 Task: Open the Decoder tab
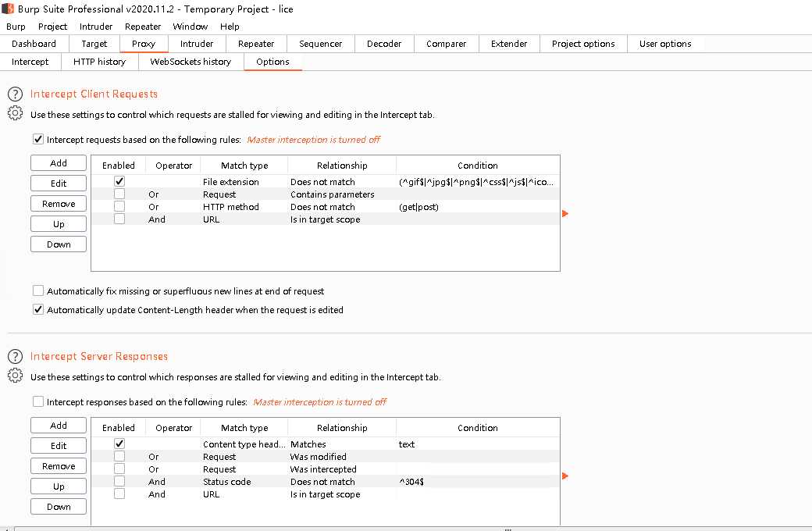click(384, 44)
